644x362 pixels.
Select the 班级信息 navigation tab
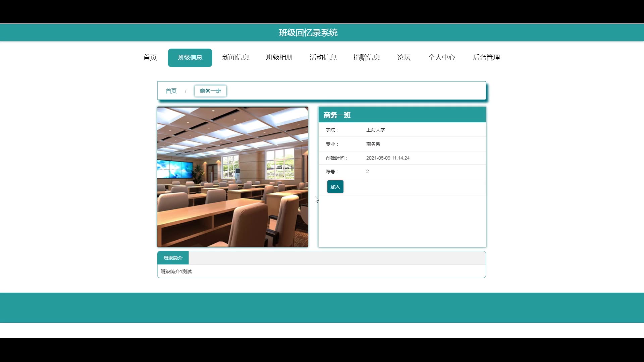pos(190,58)
